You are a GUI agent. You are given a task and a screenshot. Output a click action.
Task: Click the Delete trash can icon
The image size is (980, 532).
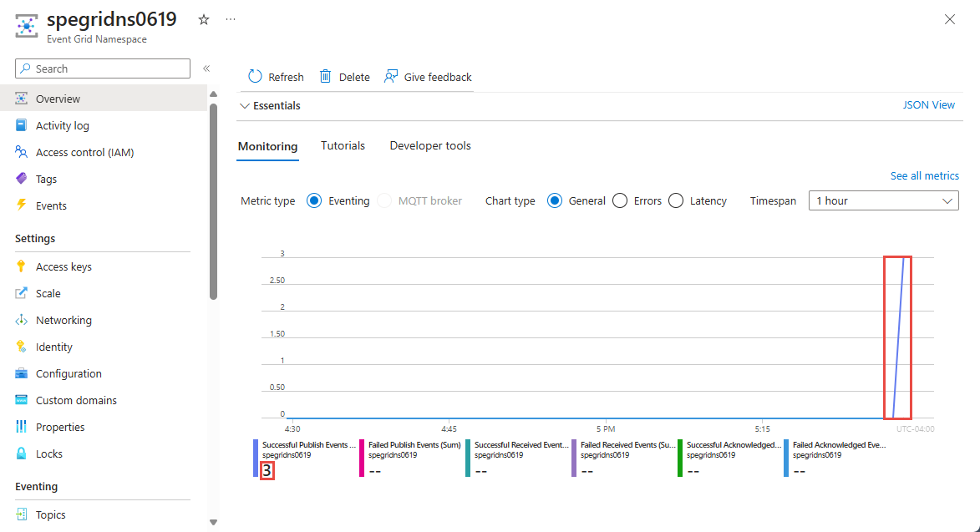[x=325, y=76]
